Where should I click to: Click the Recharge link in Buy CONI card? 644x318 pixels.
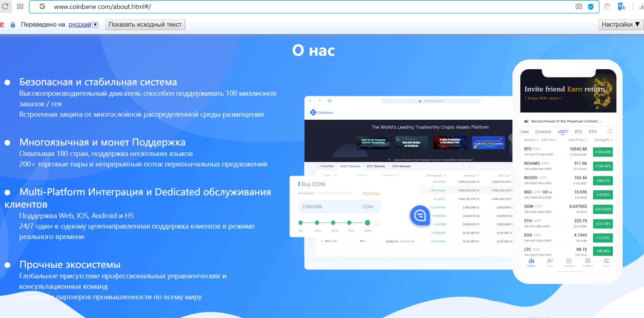[371, 193]
